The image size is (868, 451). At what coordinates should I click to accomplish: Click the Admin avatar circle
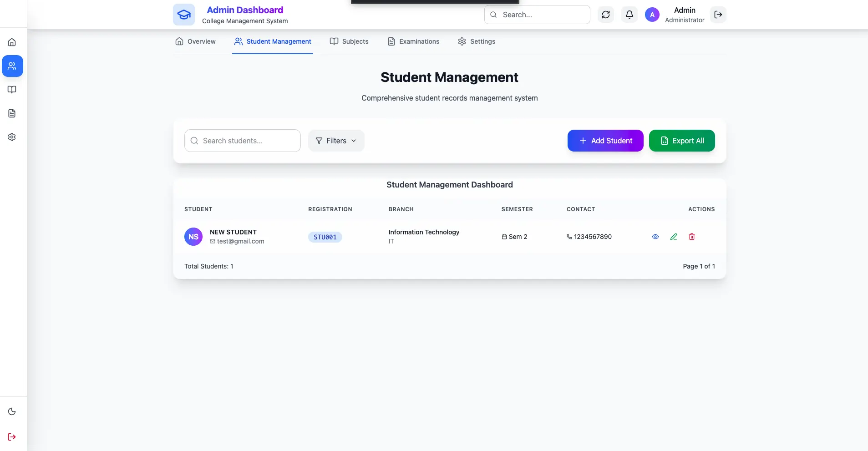(652, 15)
